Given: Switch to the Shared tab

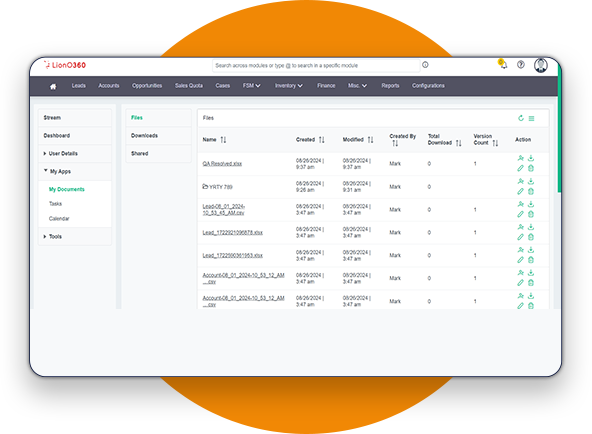Looking at the screenshot, I should (x=158, y=154).
